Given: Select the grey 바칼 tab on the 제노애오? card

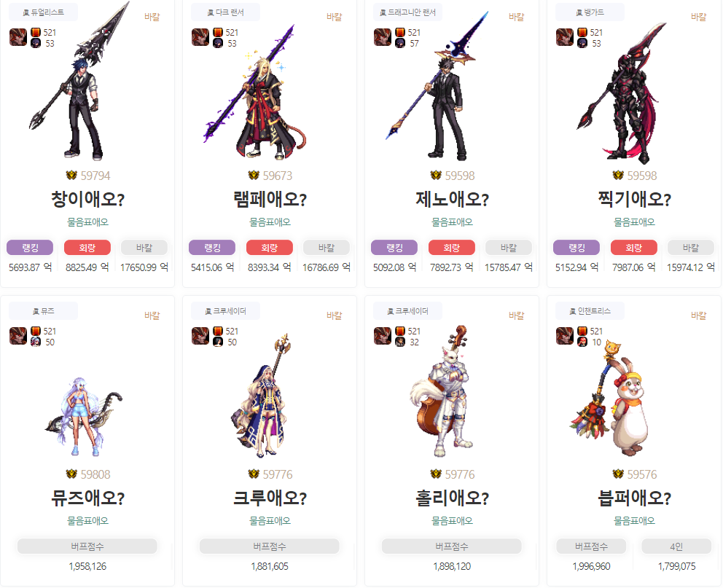Looking at the screenshot, I should click(x=509, y=248).
